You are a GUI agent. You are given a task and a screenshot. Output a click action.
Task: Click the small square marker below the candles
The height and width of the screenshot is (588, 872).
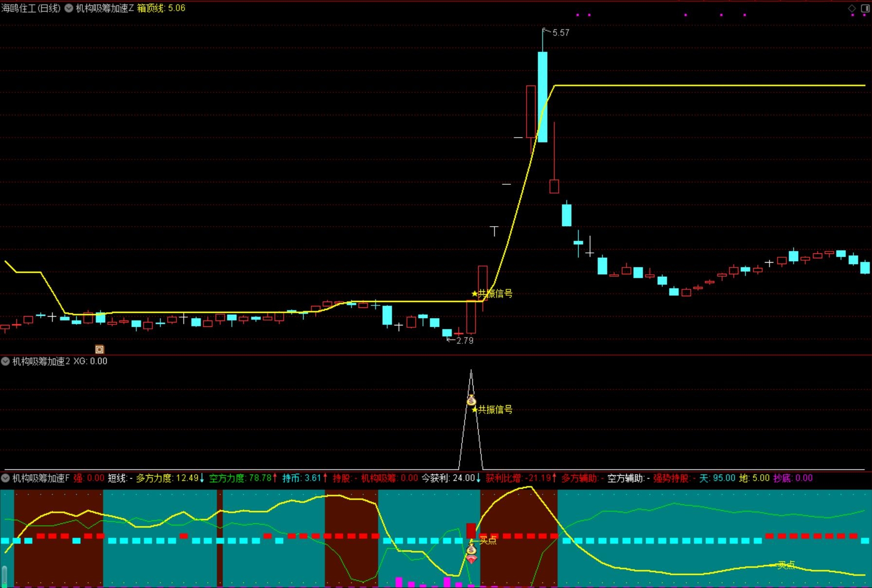pyautogui.click(x=99, y=349)
